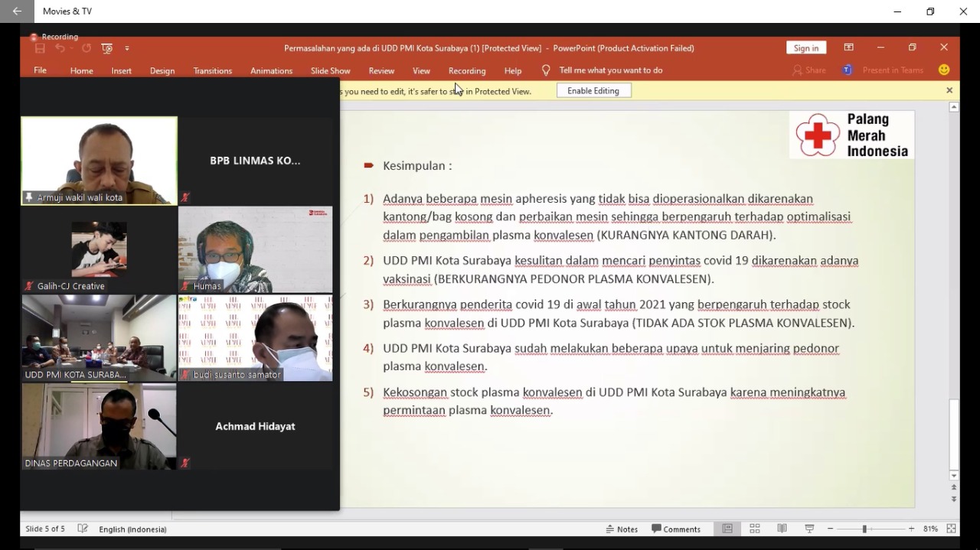Click English (Indonesia) language indicator
This screenshot has height=550, width=980.
tap(132, 529)
